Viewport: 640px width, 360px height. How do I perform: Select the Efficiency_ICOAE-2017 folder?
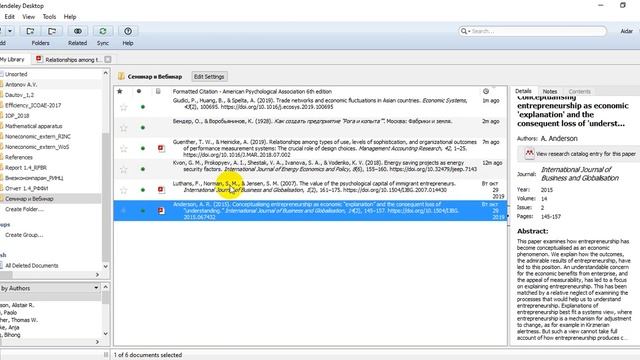33,105
